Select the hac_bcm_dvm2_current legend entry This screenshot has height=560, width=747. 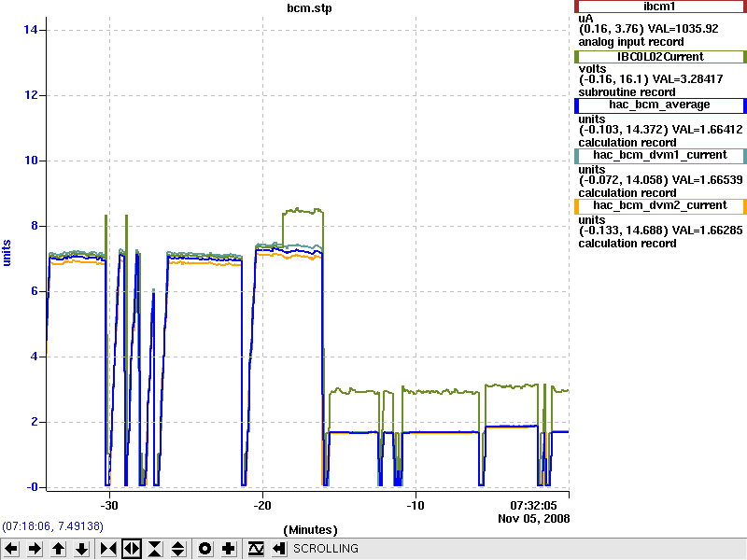[660, 206]
